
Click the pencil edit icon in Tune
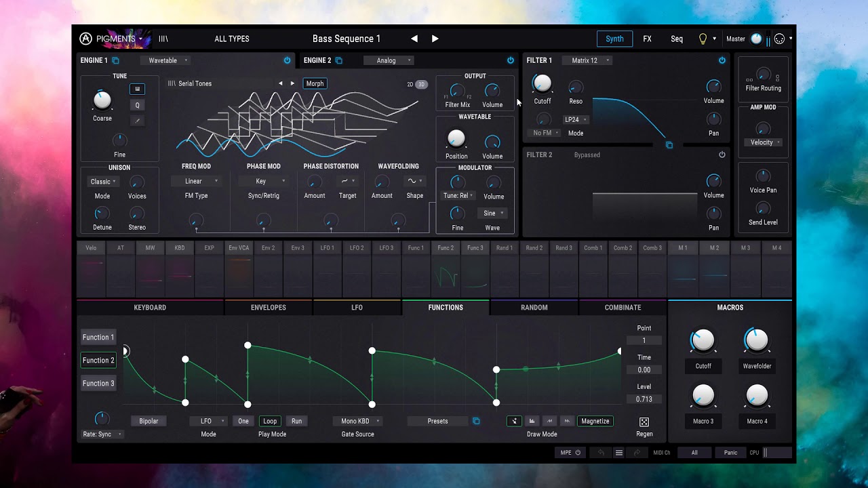click(137, 121)
